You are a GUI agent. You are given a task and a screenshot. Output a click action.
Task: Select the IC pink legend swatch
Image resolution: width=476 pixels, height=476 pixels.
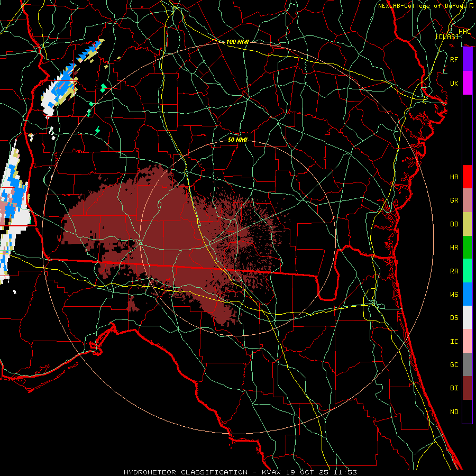467,341
